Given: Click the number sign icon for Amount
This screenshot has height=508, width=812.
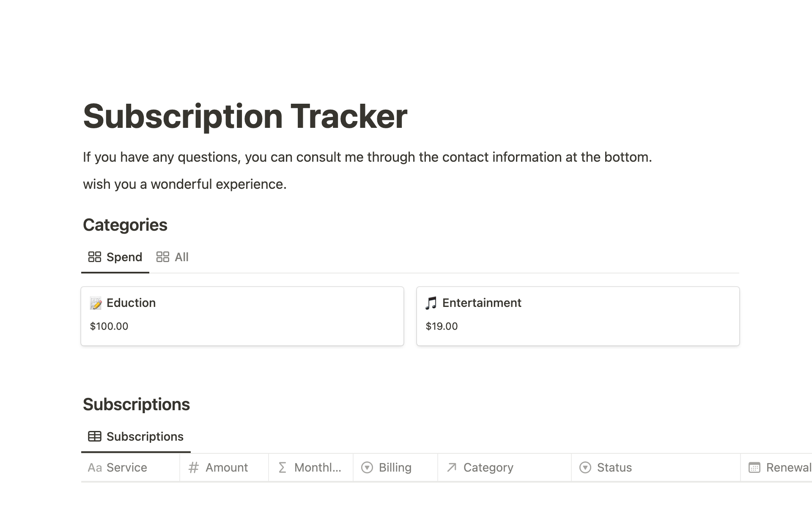Looking at the screenshot, I should pos(194,467).
